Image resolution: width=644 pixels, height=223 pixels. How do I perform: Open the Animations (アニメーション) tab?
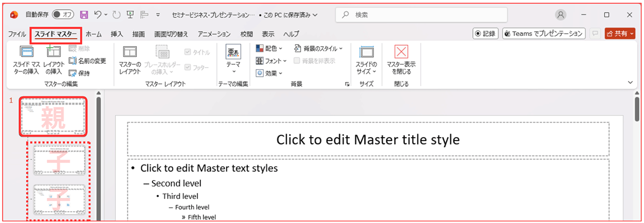click(214, 34)
